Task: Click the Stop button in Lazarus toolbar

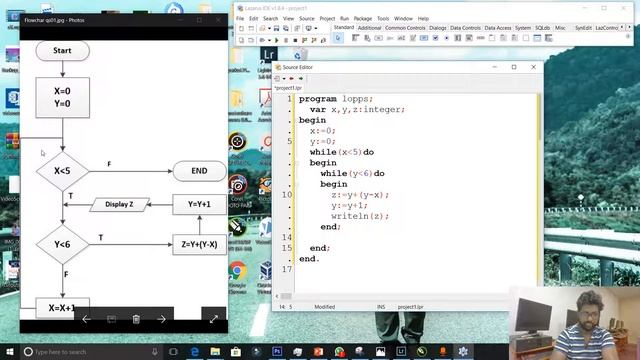Action: click(x=295, y=40)
